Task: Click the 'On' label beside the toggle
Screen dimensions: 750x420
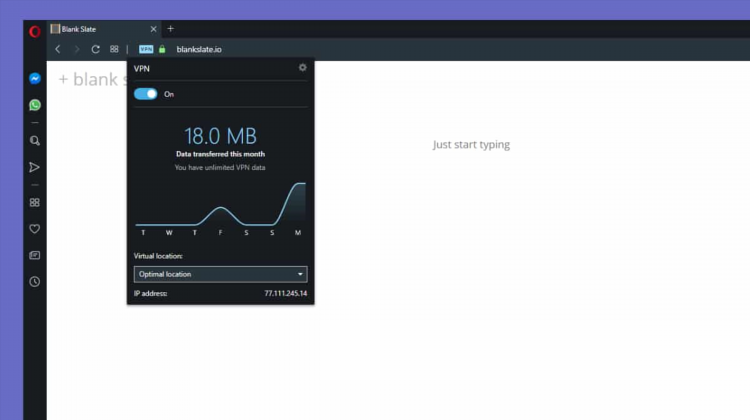Action: pyautogui.click(x=169, y=94)
